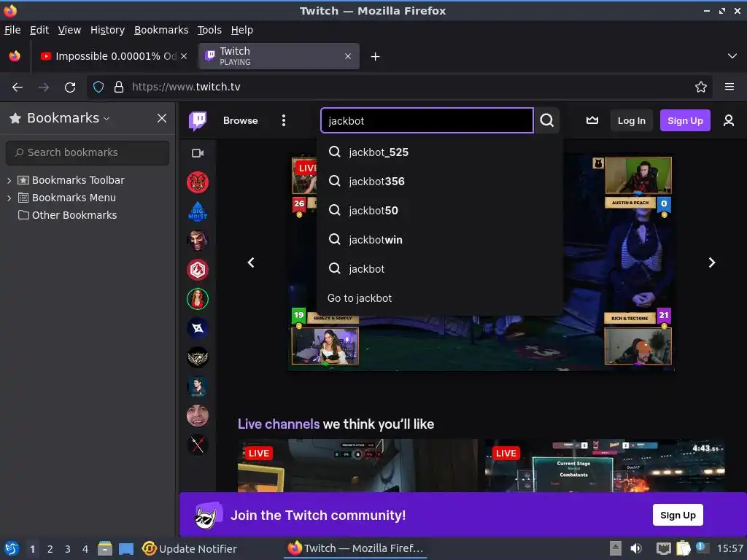Click the Log In button
Viewport: 747px width, 560px height.
pyautogui.click(x=631, y=120)
